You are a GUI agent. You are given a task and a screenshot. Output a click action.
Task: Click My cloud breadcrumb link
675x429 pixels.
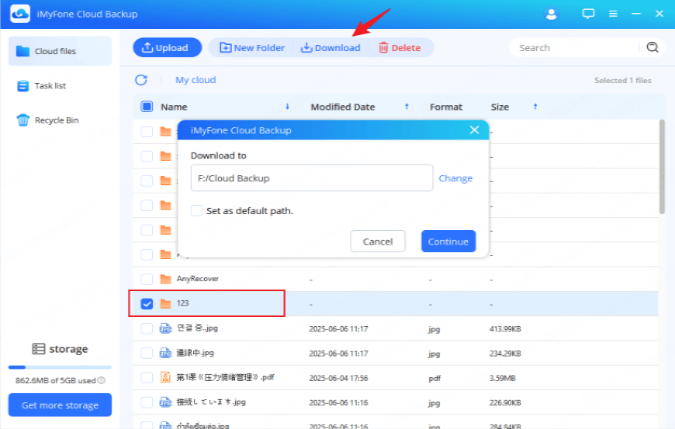[x=195, y=80]
